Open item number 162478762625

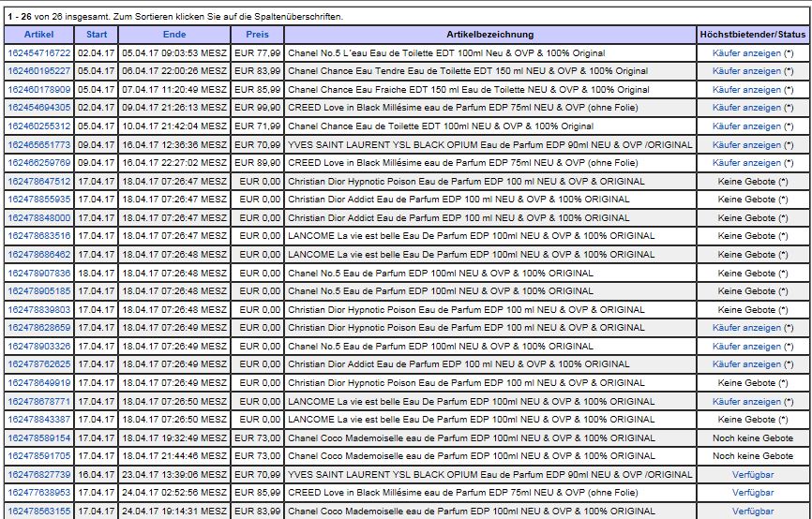click(38, 364)
